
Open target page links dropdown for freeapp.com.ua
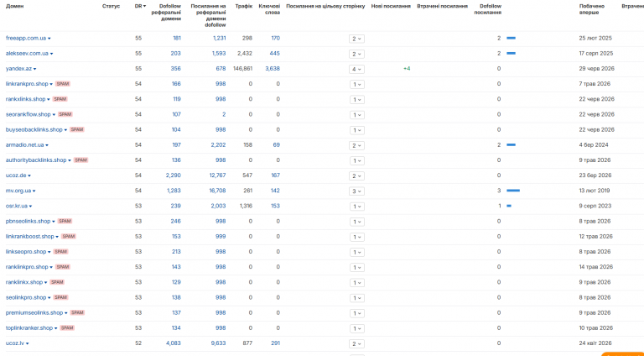[x=356, y=39]
